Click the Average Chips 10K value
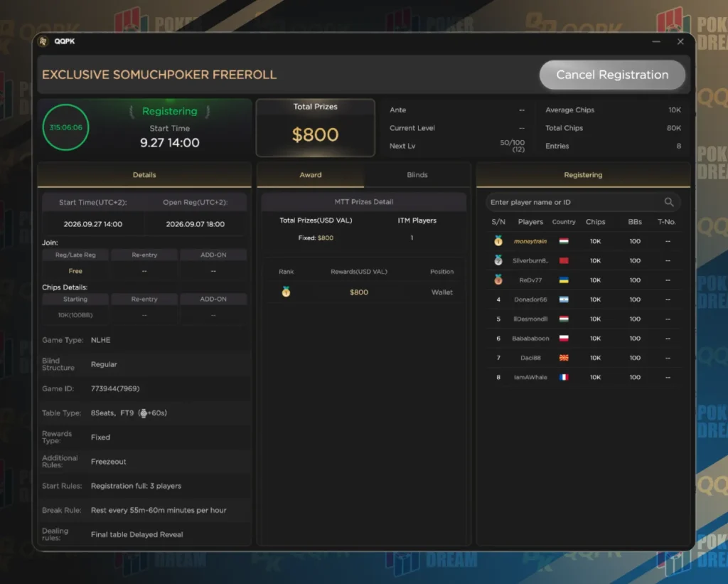The width and height of the screenshot is (728, 584). tap(675, 110)
